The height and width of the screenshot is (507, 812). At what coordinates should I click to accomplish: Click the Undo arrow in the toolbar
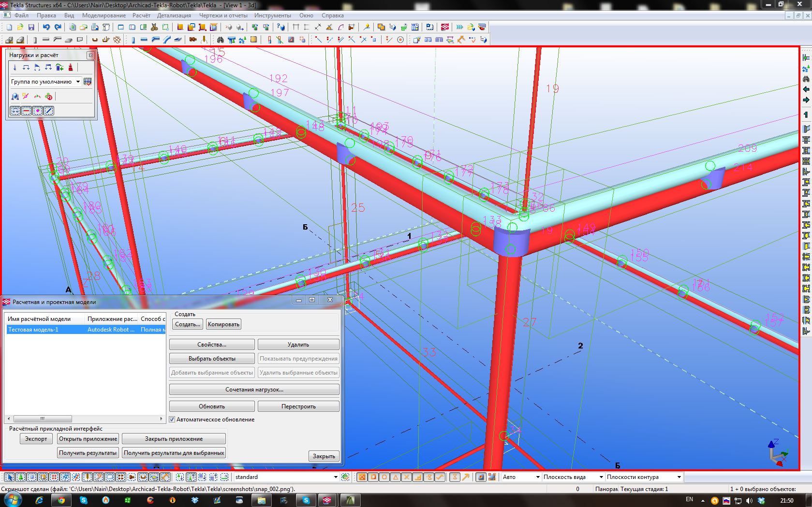coord(46,28)
